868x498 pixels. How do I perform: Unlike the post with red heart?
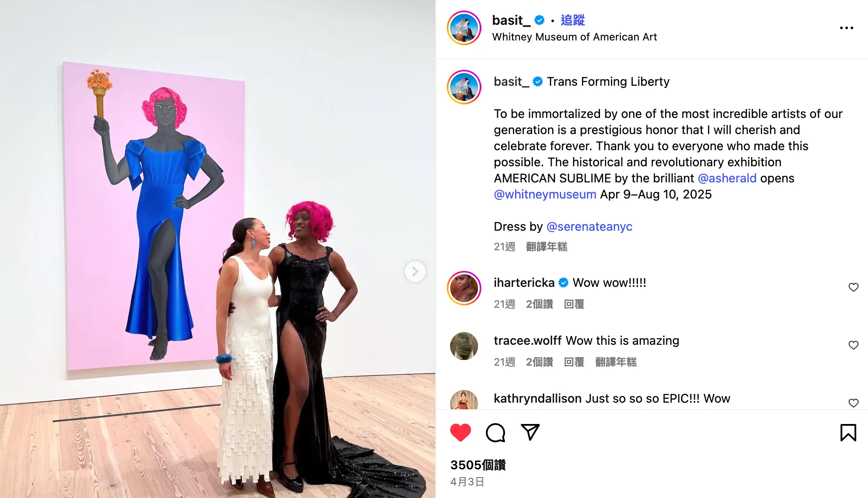click(x=460, y=432)
